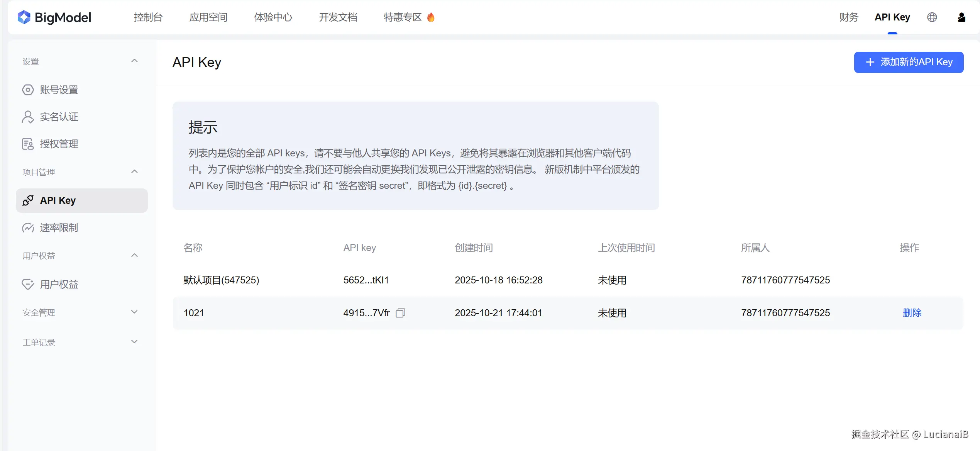Collapse the 设置 sidebar section
This screenshot has width=980, height=451.
[x=134, y=61]
